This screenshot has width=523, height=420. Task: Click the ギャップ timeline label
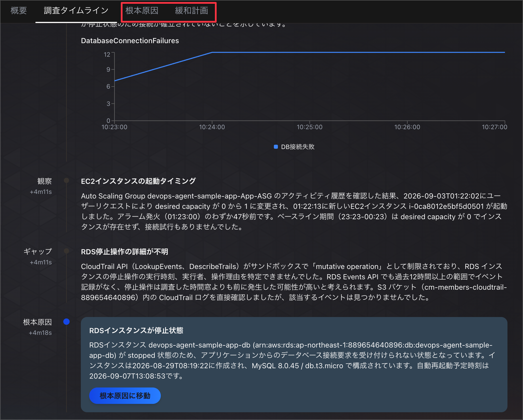38,252
